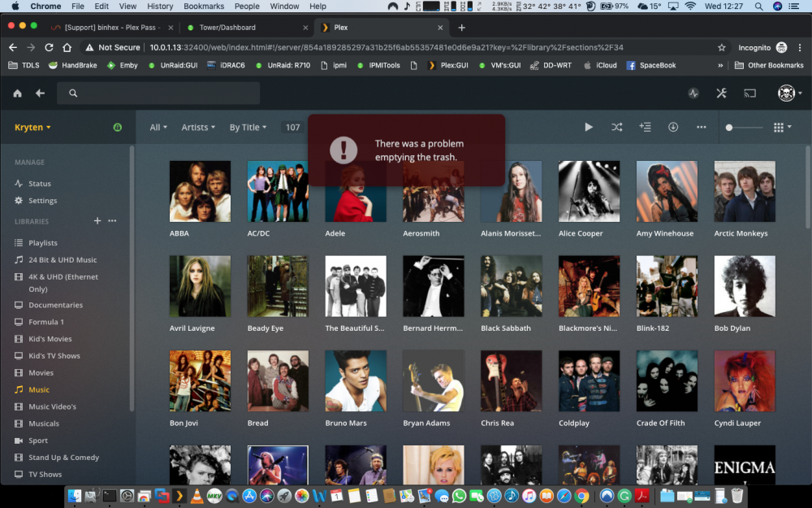The height and width of the screenshot is (508, 812).
Task: Open the skull user avatar menu
Action: pyautogui.click(x=790, y=93)
